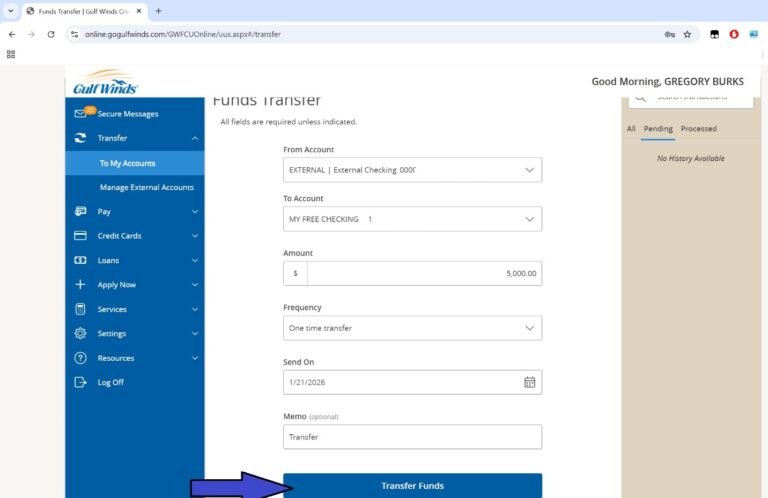Click the Resources question mark icon
The image size is (768, 498).
click(80, 358)
